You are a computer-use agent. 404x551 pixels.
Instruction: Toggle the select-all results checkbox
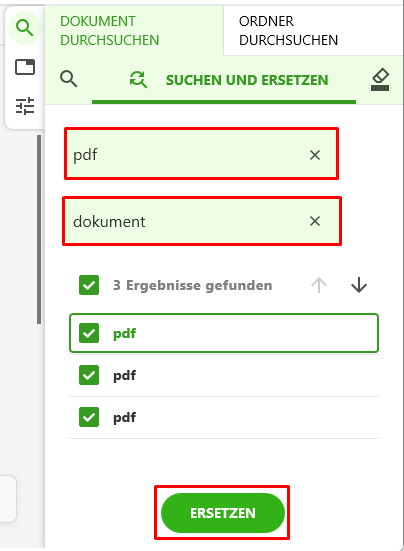89,285
